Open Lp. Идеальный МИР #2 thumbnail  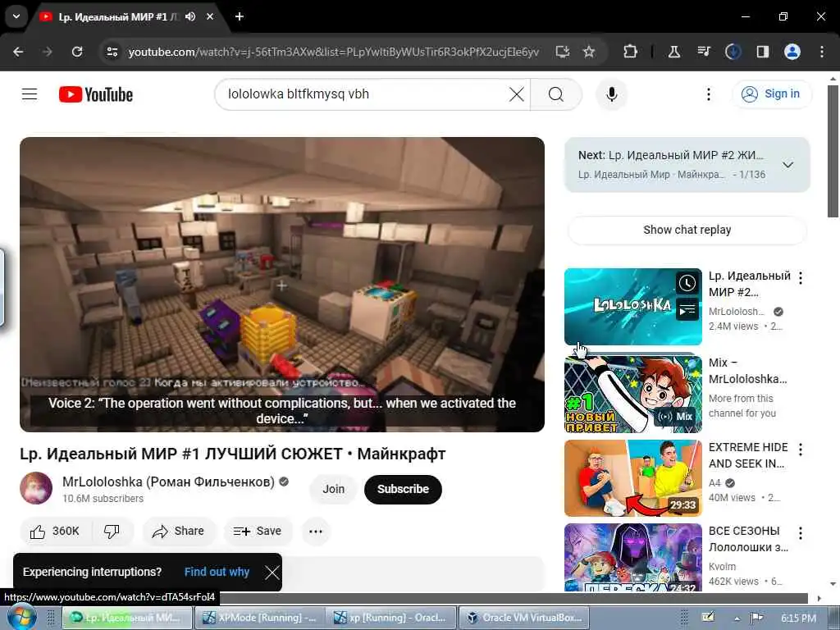coord(632,307)
